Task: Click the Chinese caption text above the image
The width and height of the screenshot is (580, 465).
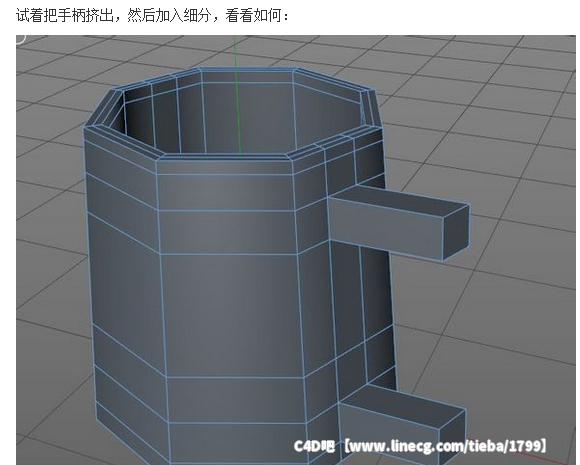Action: [153, 15]
